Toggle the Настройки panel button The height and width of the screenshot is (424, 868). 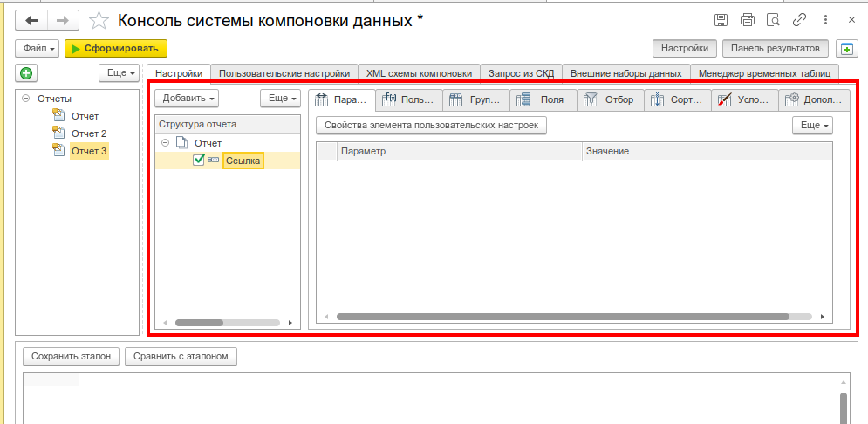pyautogui.click(x=685, y=49)
